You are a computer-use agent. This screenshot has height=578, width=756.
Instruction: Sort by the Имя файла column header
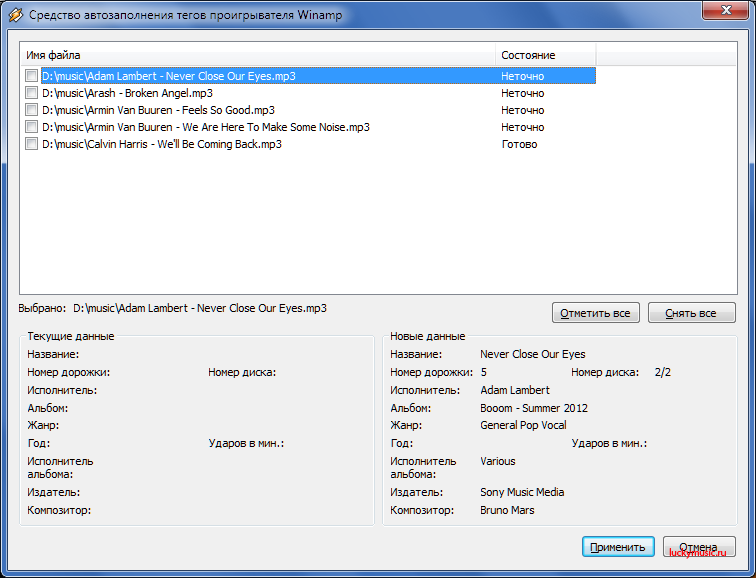[258, 55]
